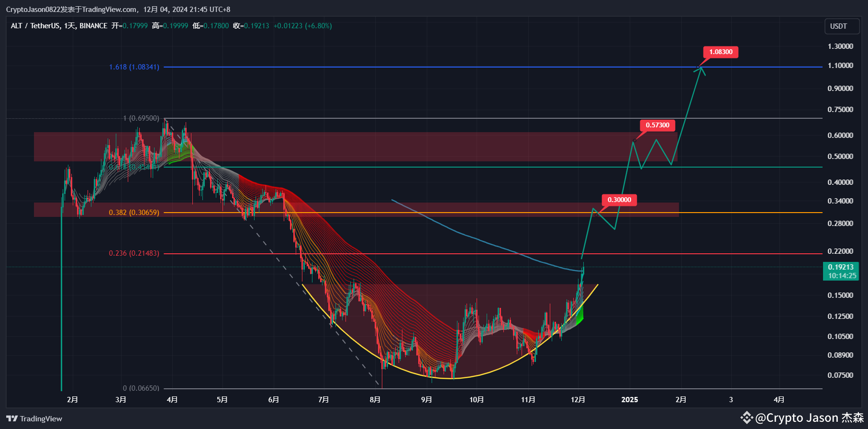This screenshot has width=868, height=429.
Task: Select the open value 0.17999
Action: [x=135, y=26]
